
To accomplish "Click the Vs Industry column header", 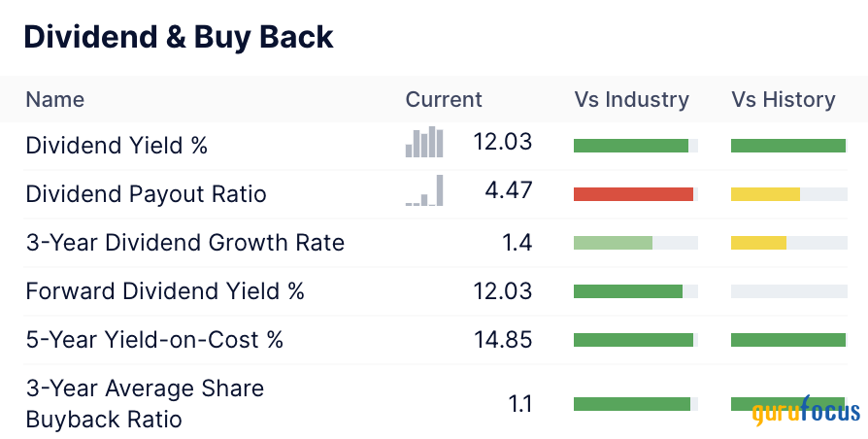I will tap(631, 99).
